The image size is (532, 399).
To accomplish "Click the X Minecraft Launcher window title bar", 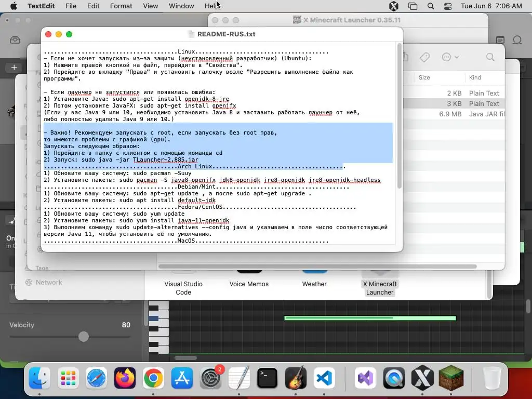I will click(347, 20).
